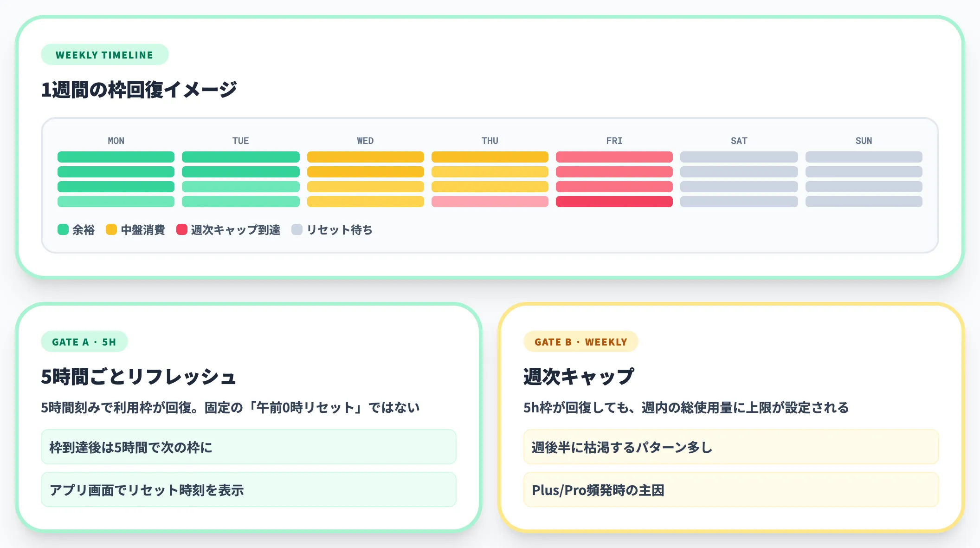Click the アプリ画面でリセット時刻を表示 item

pyautogui.click(x=249, y=489)
